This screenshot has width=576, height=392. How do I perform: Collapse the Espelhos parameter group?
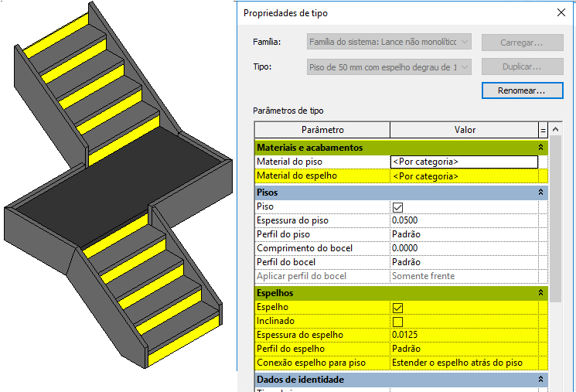pos(541,294)
